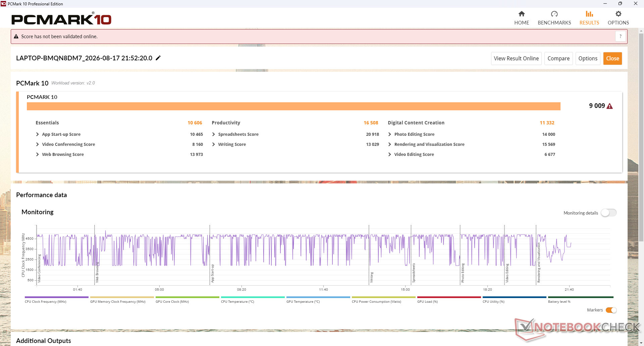
Task: Click the question mark help button
Action: pos(621,36)
